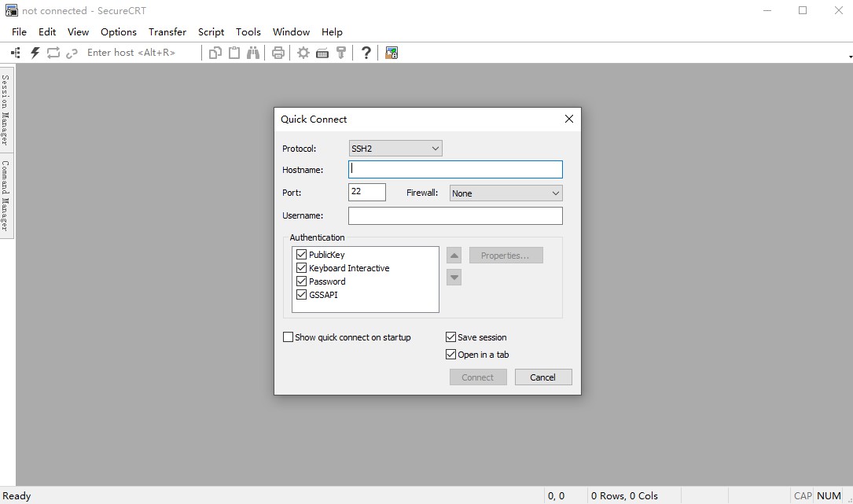
Task: Close the Quick Connect dialog
Action: 569,119
